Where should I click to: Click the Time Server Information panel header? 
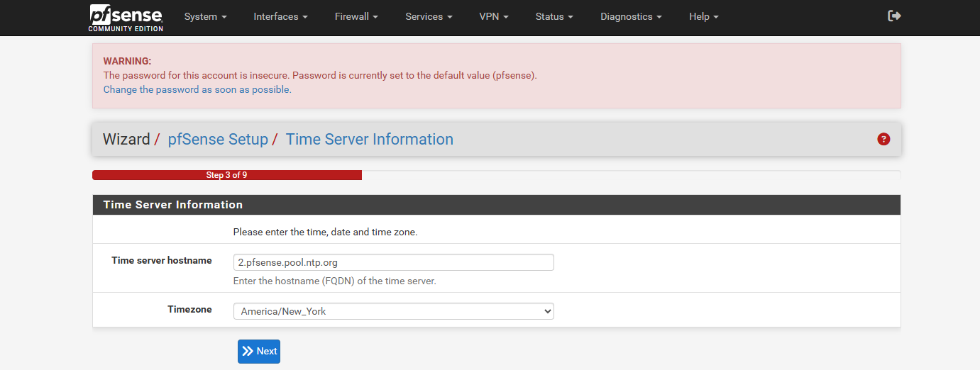[x=496, y=205]
